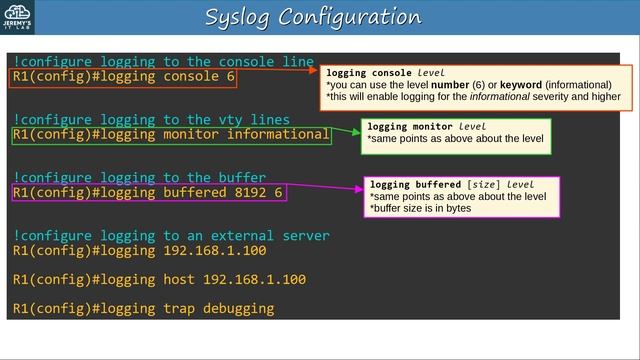Click the pink box note 'same points as above'
Screen dimensions: 640x360
point(458,197)
